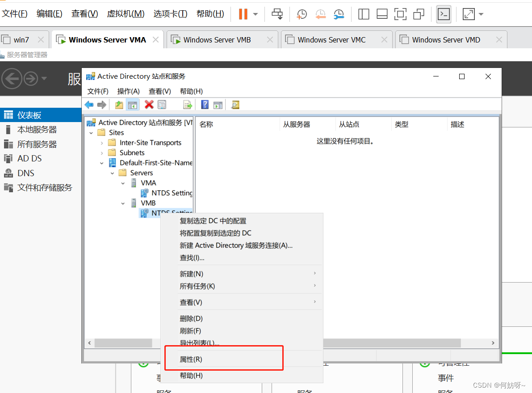
Task: Expand the Inter-Site Transports folder
Action: (x=102, y=143)
